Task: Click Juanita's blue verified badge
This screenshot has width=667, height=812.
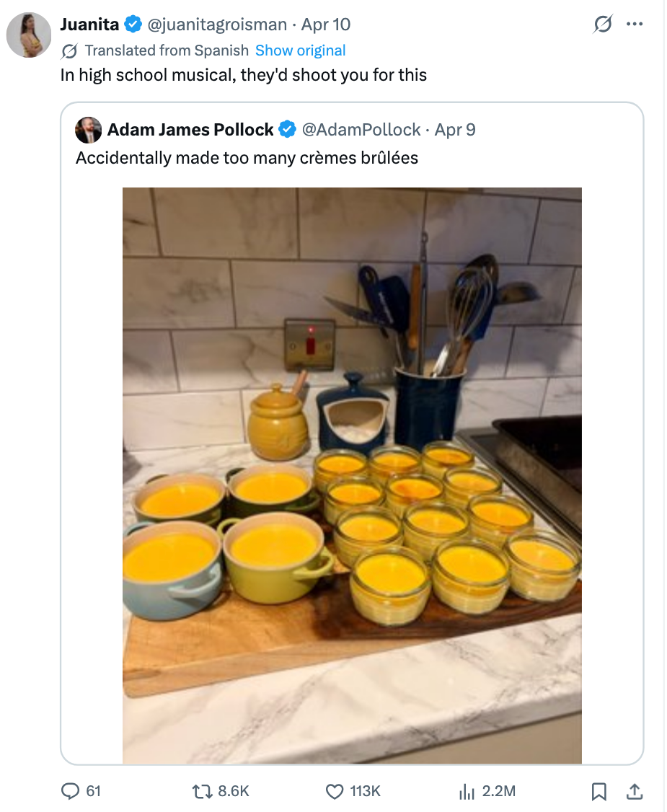Action: [x=133, y=25]
